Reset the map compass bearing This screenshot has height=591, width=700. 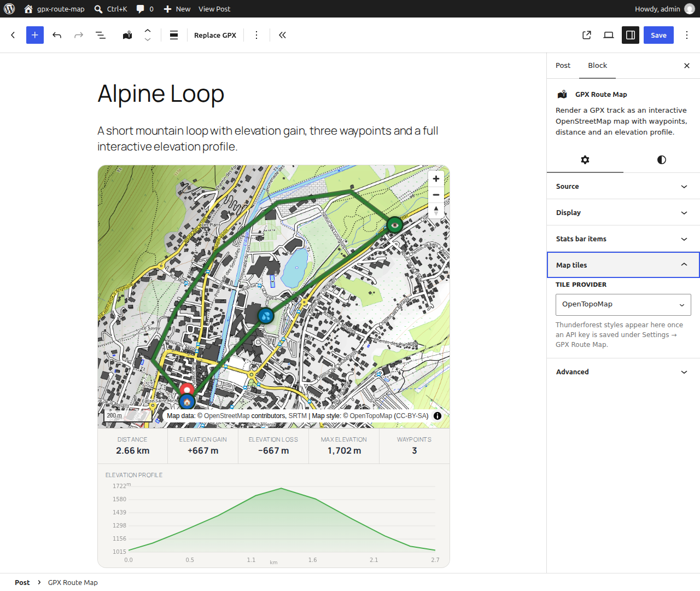pos(436,211)
